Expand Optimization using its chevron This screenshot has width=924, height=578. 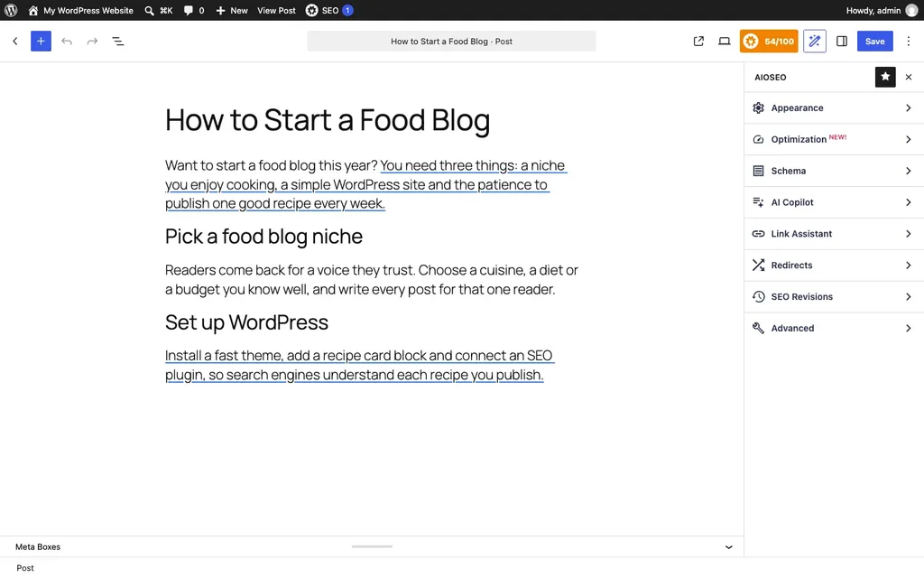[908, 139]
